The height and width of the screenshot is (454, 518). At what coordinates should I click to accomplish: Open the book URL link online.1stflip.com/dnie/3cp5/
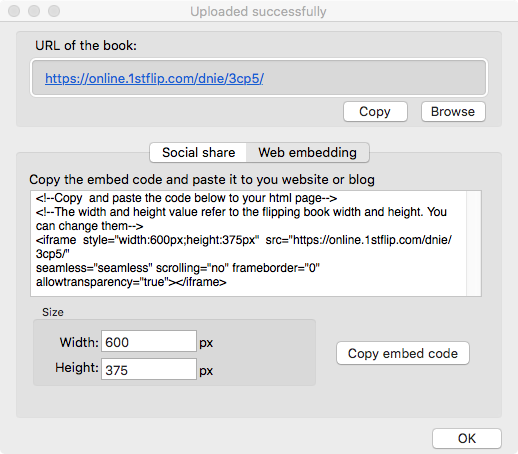point(154,79)
